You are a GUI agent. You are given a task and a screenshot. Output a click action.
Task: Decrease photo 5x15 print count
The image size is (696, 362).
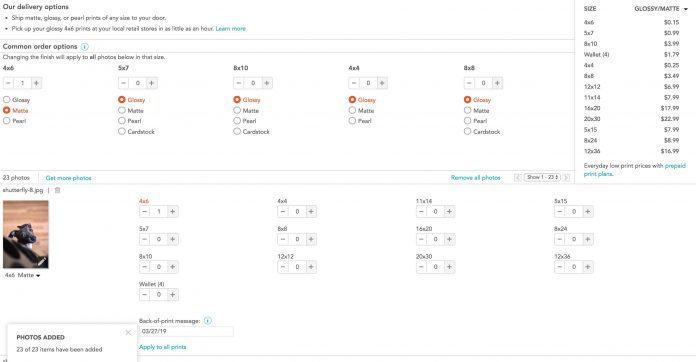coord(560,212)
